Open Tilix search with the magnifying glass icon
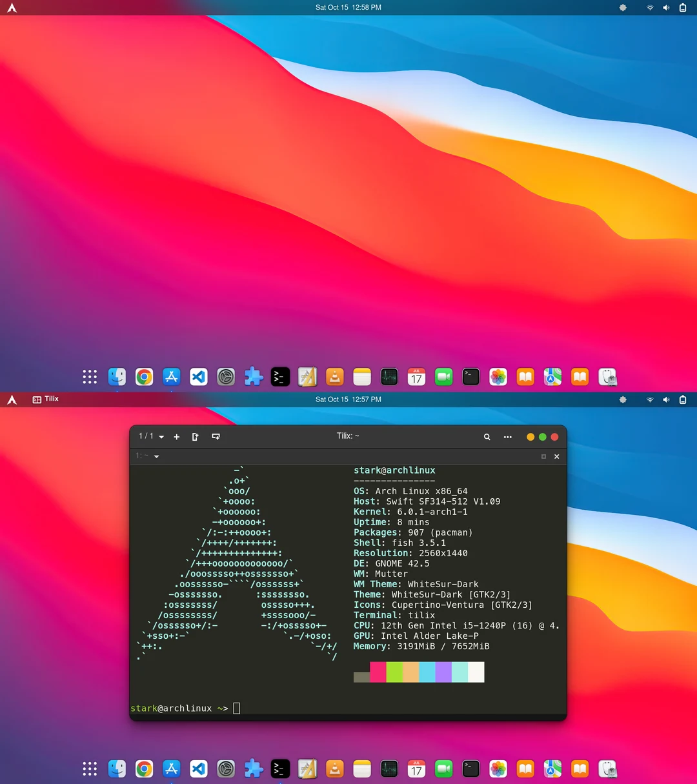Image resolution: width=697 pixels, height=784 pixels. coord(487,437)
